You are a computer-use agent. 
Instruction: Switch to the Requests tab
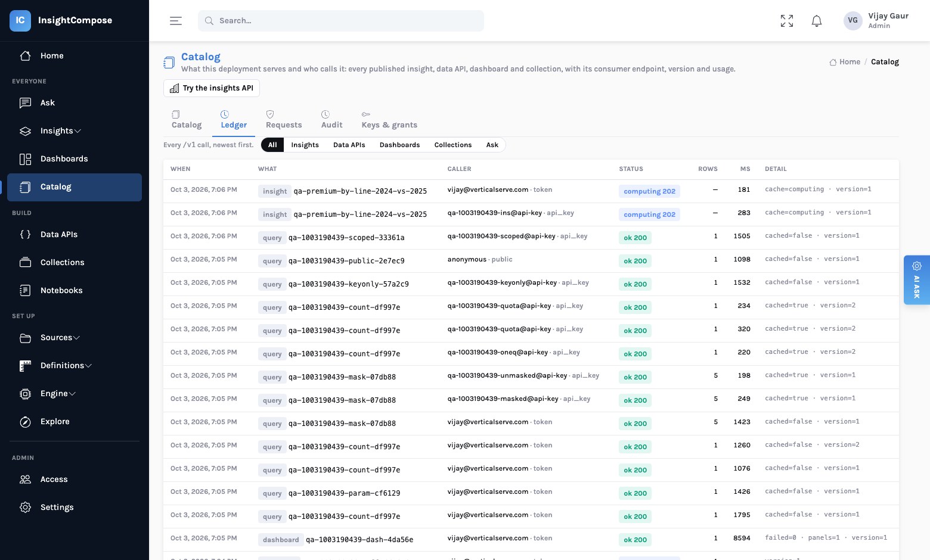[284, 120]
